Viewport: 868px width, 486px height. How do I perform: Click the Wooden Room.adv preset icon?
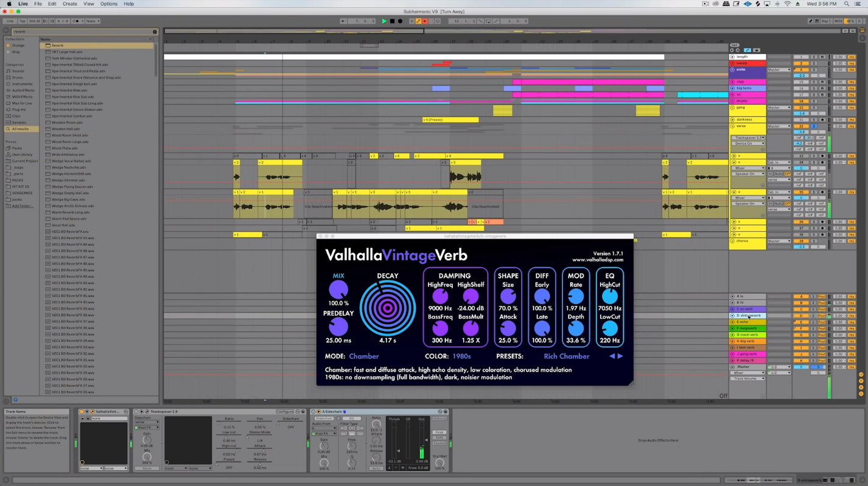tap(48, 122)
